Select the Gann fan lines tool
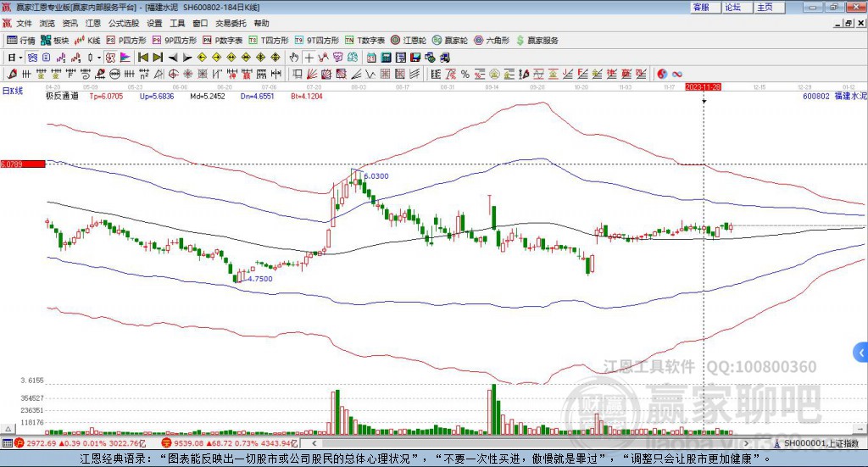 [313, 74]
